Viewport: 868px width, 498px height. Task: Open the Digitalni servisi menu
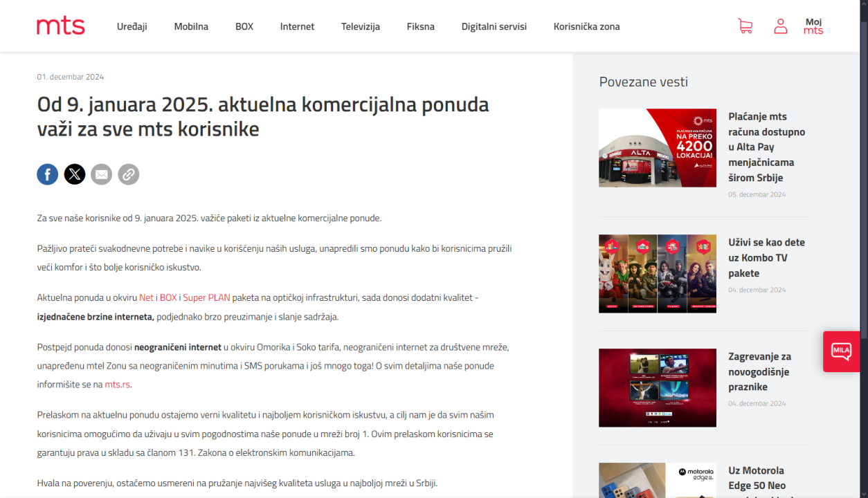point(494,26)
